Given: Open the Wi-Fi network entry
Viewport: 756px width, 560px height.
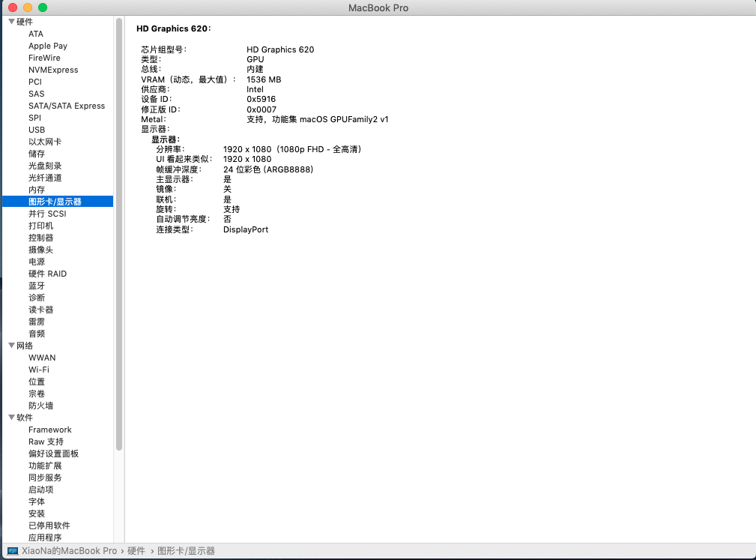Looking at the screenshot, I should [x=38, y=370].
